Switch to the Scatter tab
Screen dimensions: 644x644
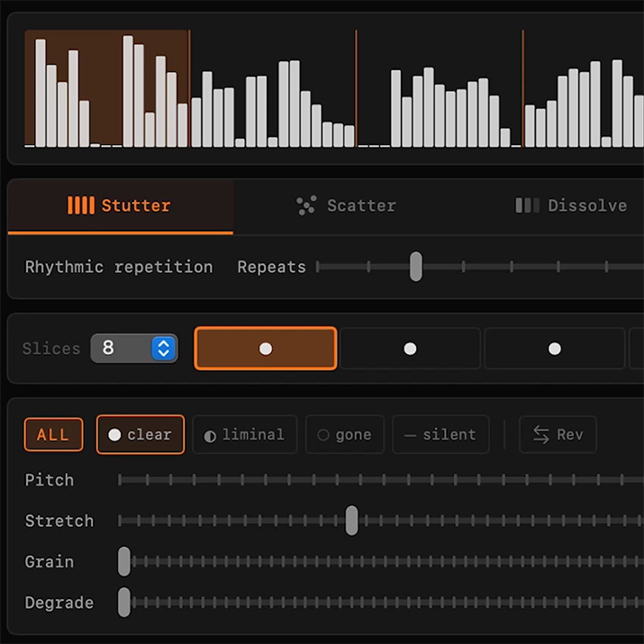pos(346,205)
